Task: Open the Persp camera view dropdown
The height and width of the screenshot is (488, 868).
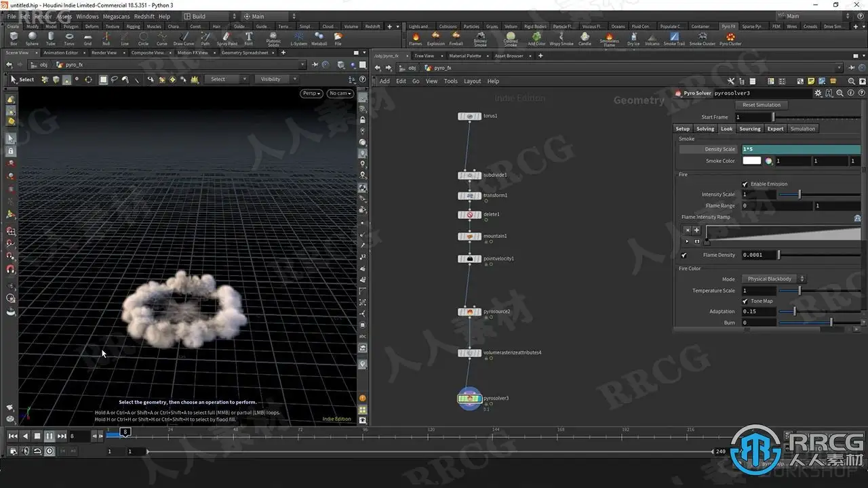Action: (x=311, y=93)
